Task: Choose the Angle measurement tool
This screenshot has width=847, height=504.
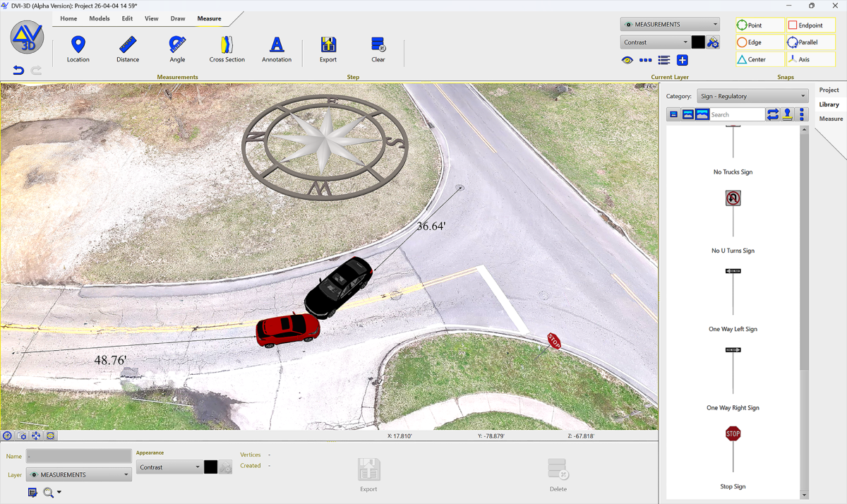Action: coord(177,49)
